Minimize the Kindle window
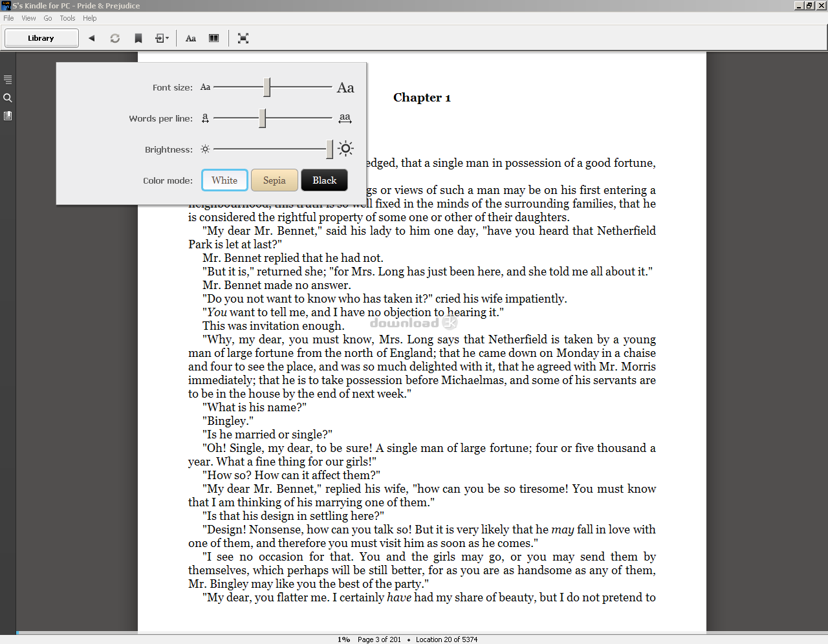The image size is (828, 644). 799,6
